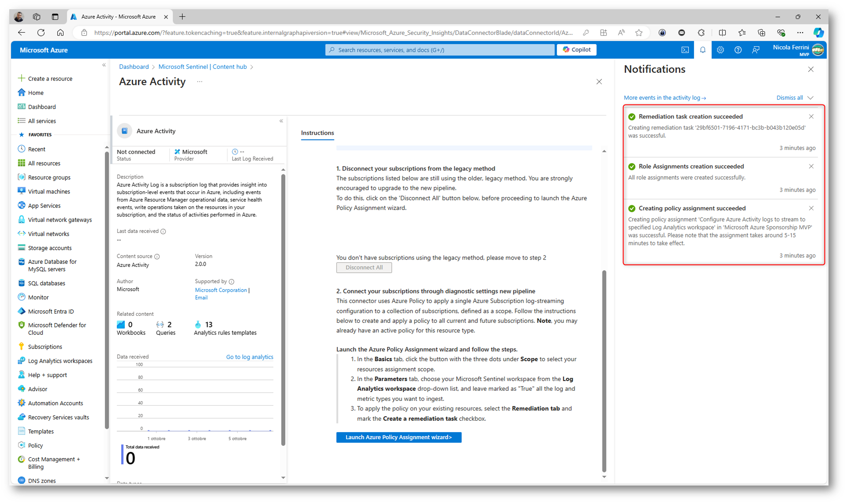Open Help + support in the sidebar
Screen dimensions: 847x504
47,375
